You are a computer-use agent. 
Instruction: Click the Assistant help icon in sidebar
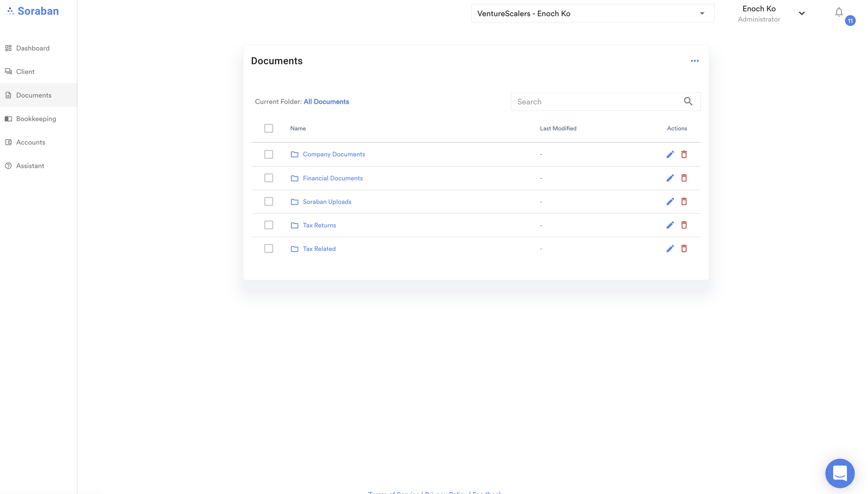coord(8,166)
